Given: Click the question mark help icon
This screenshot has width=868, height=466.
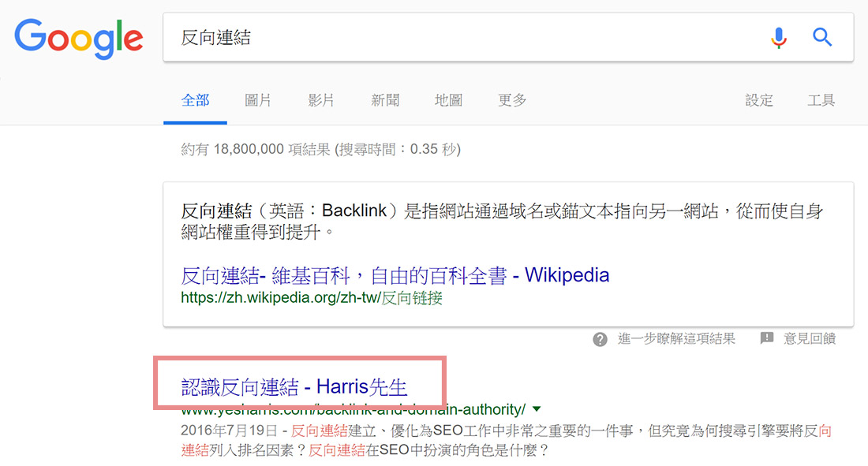Looking at the screenshot, I should [x=600, y=339].
